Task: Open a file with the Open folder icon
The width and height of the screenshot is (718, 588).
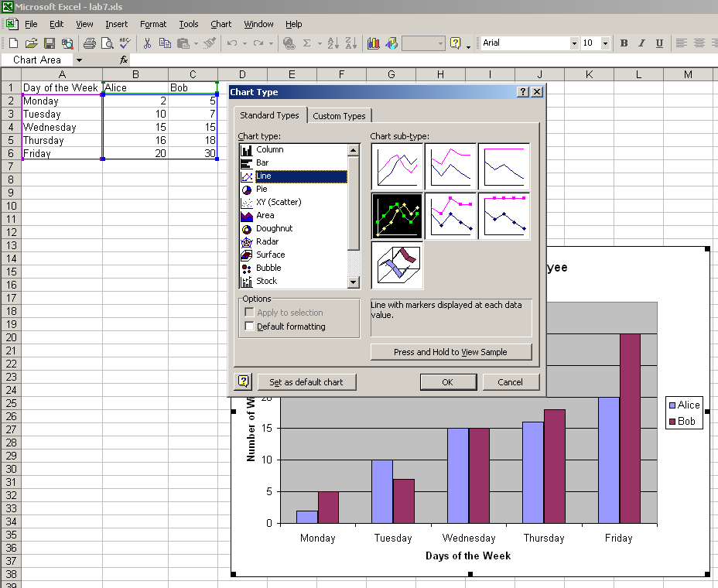Action: tap(31, 43)
